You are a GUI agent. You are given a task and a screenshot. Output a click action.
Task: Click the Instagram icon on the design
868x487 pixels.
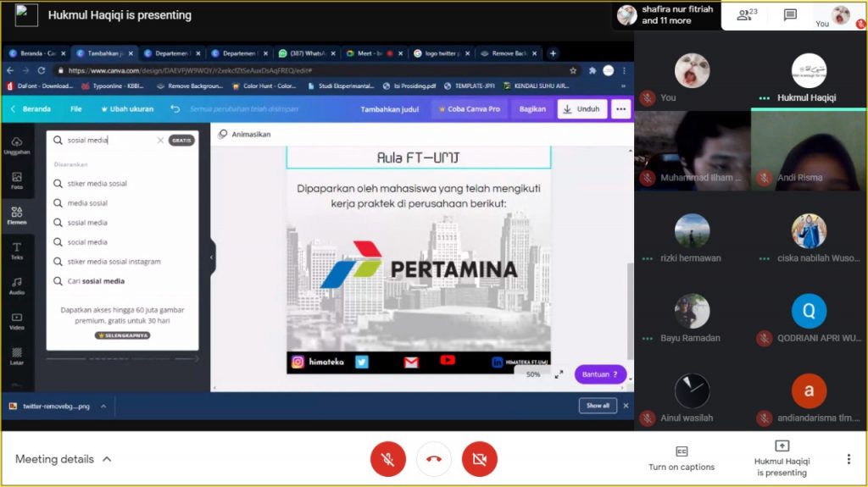[x=298, y=362]
